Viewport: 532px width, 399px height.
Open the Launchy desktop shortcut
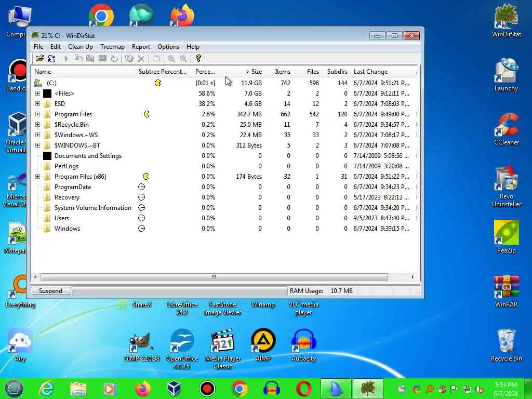(x=506, y=75)
